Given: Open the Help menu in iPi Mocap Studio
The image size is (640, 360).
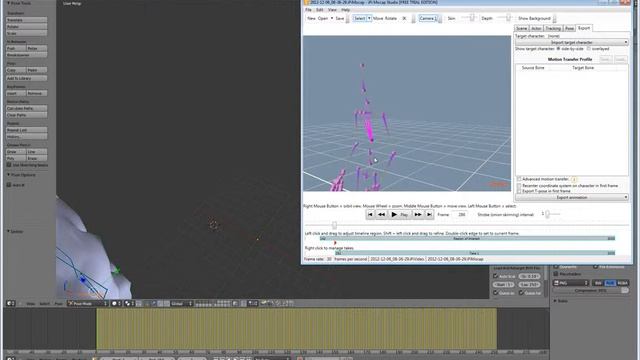Looking at the screenshot, I should point(345,10).
